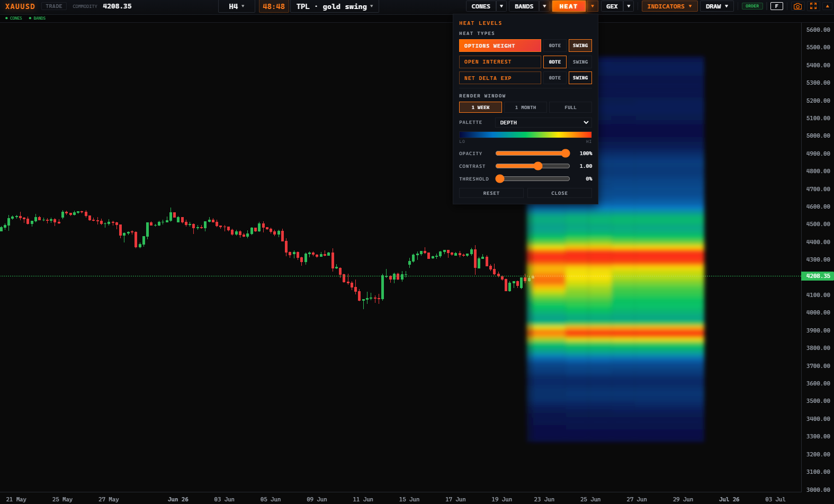The height and width of the screenshot is (504, 834).
Task: Click the 1.00 contrast value
Action: (586, 166)
